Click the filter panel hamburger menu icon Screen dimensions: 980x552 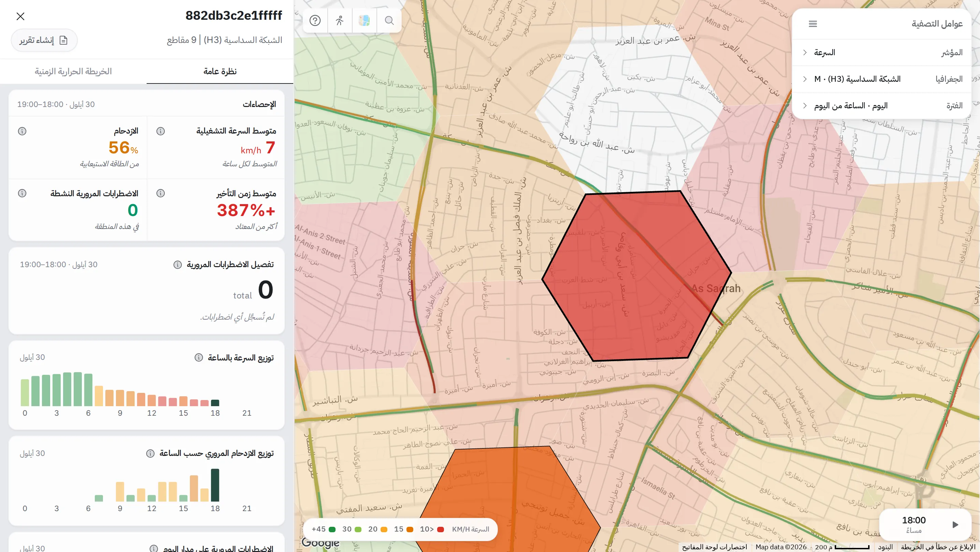point(813,24)
